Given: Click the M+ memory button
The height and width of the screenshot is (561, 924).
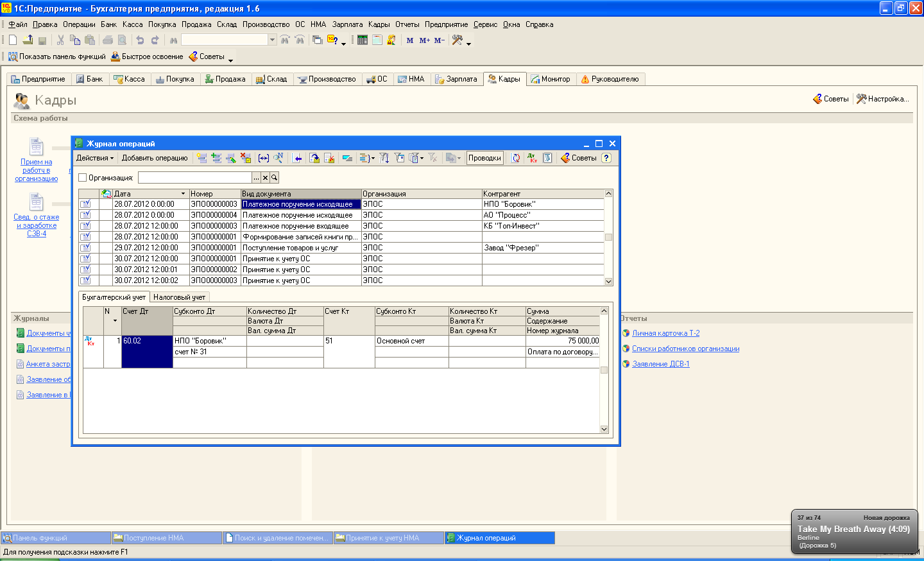Looking at the screenshot, I should click(424, 40).
